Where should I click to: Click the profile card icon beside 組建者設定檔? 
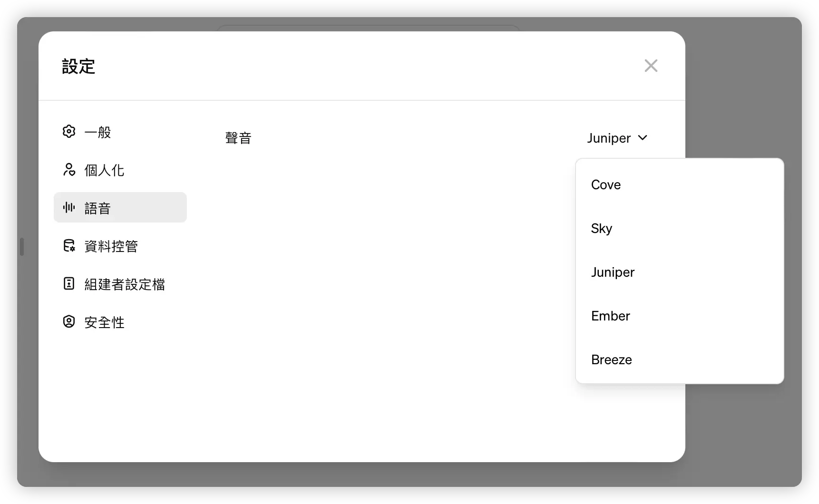coord(69,284)
